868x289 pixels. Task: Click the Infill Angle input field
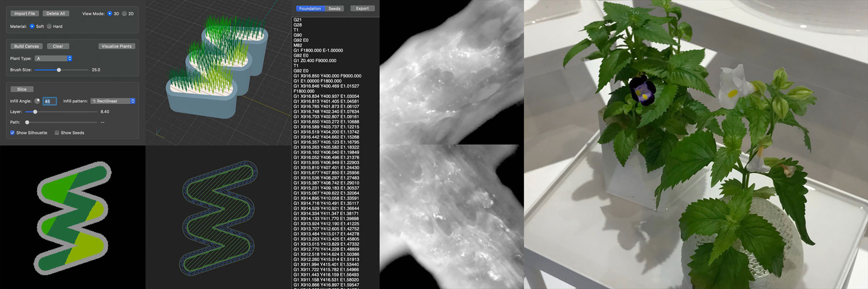point(50,101)
